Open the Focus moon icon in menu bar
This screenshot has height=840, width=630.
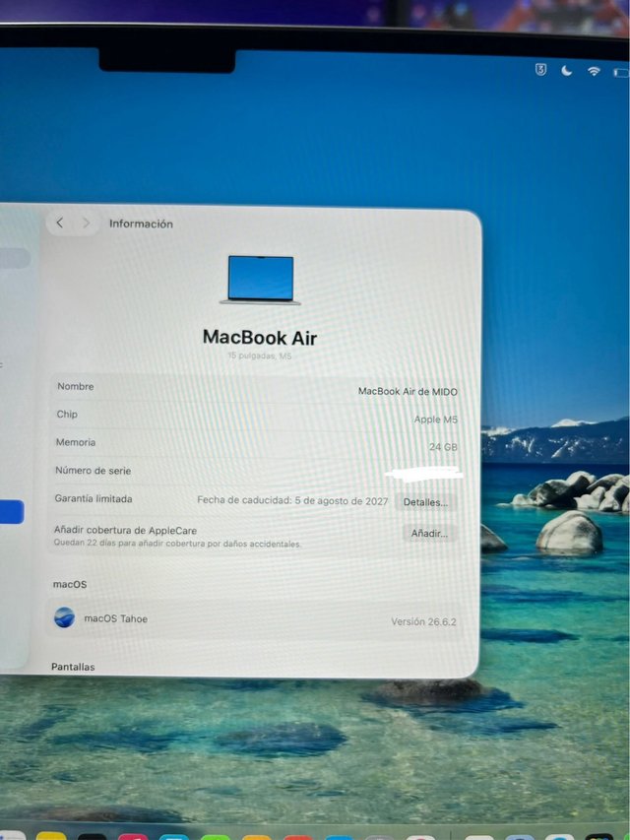566,70
